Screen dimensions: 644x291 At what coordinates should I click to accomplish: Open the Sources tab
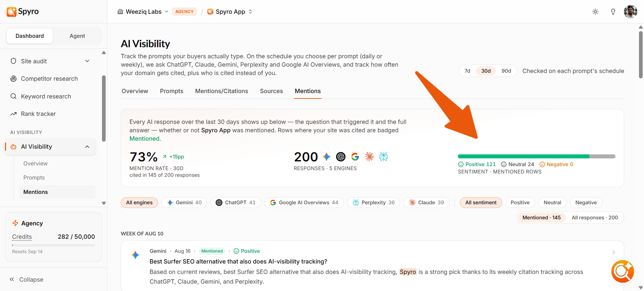pos(271,91)
